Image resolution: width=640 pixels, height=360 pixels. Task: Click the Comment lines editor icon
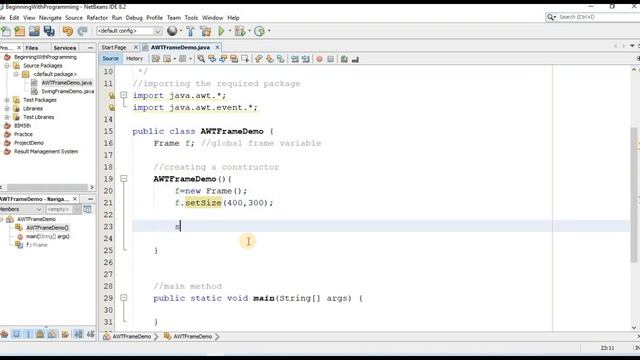click(x=344, y=59)
